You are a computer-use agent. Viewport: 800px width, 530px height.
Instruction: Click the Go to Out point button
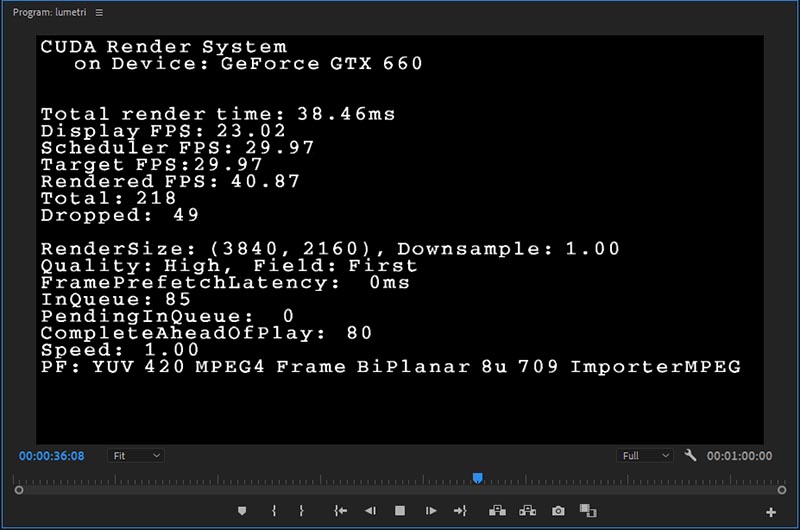pos(460,511)
